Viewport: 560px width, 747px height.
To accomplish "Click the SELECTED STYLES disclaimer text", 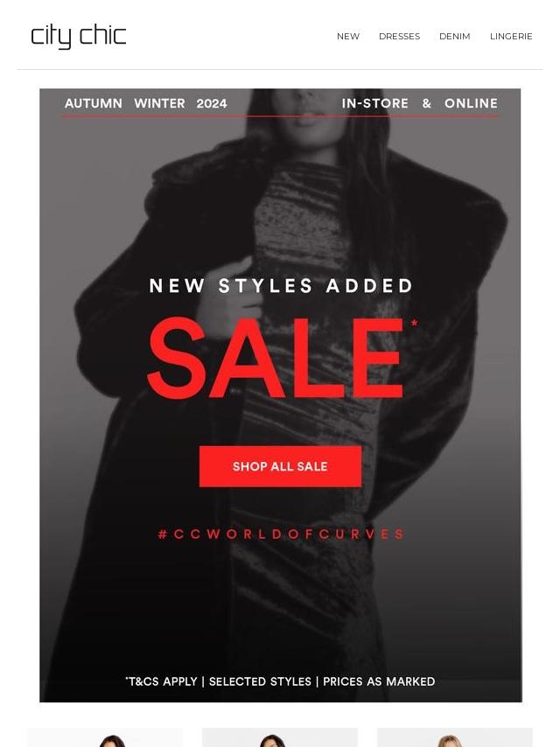I will tap(260, 681).
